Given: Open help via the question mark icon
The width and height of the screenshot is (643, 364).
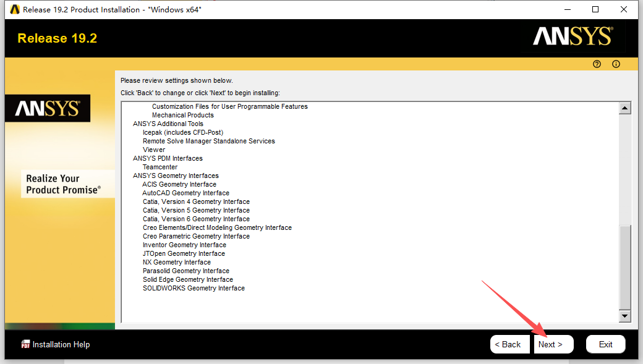Looking at the screenshot, I should coord(596,64).
